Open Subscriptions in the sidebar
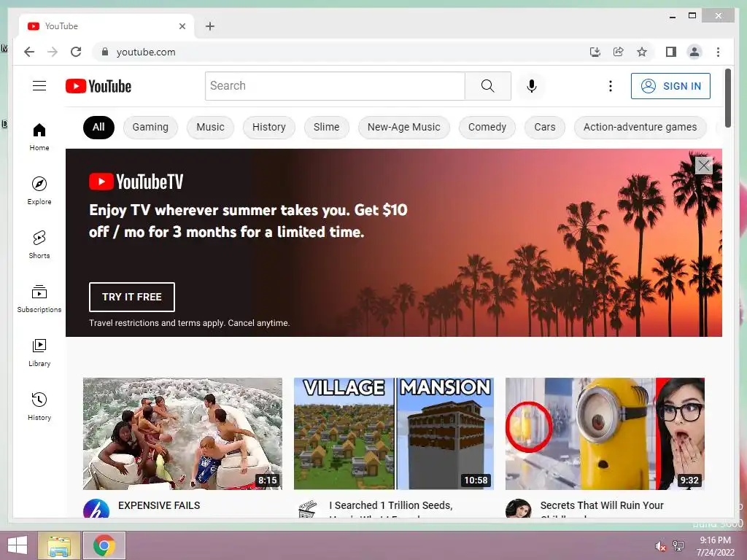This screenshot has width=747, height=560. [39, 298]
